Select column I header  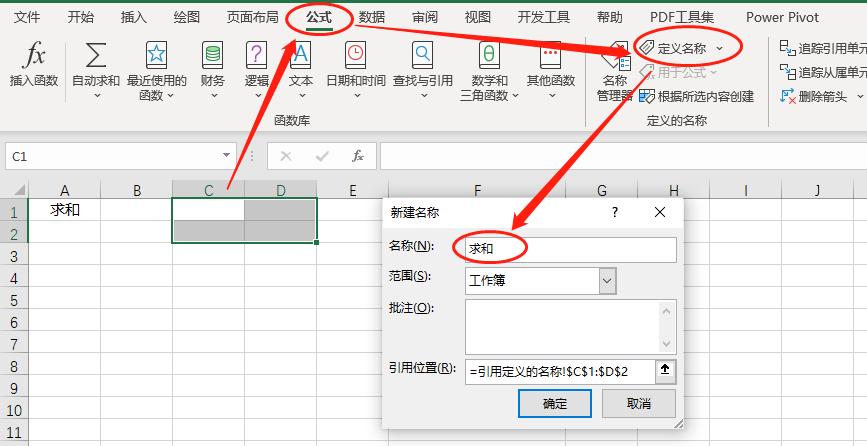(x=745, y=191)
